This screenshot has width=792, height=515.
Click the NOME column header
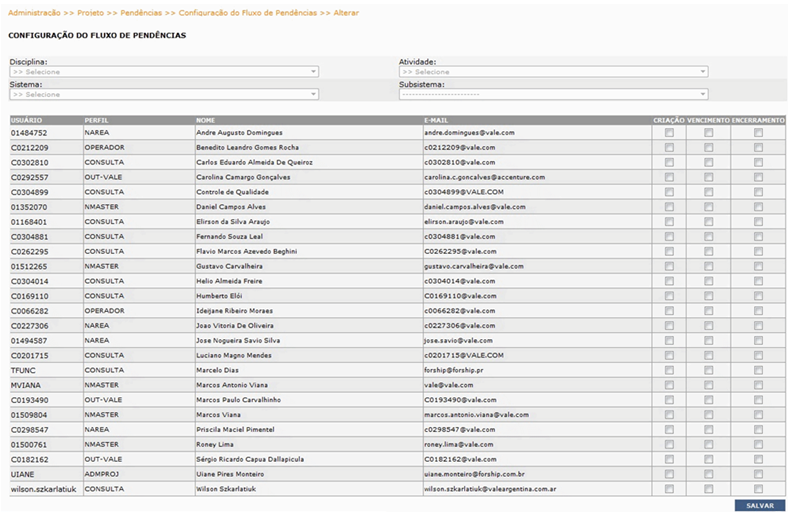(x=206, y=120)
